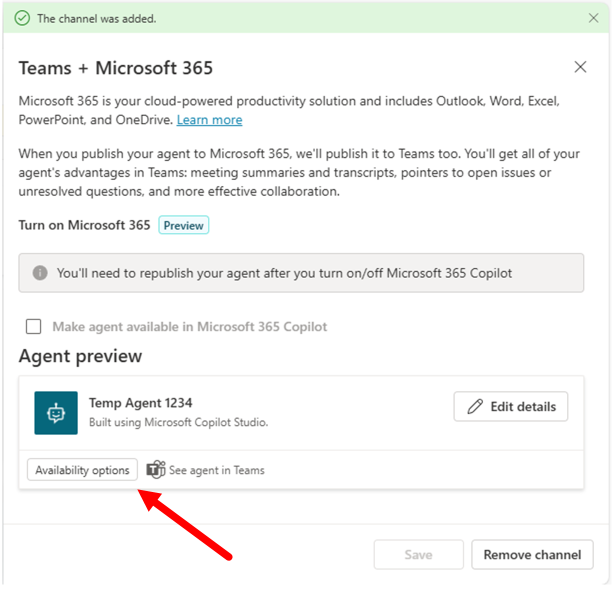The image size is (612, 590).
Task: Click the Teams logo icon
Action: 156,469
